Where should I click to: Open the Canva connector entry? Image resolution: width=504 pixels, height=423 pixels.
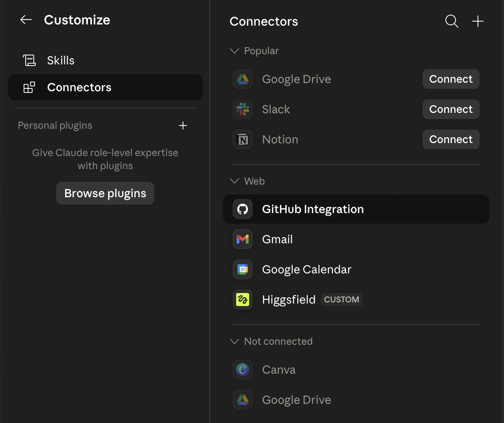356,370
